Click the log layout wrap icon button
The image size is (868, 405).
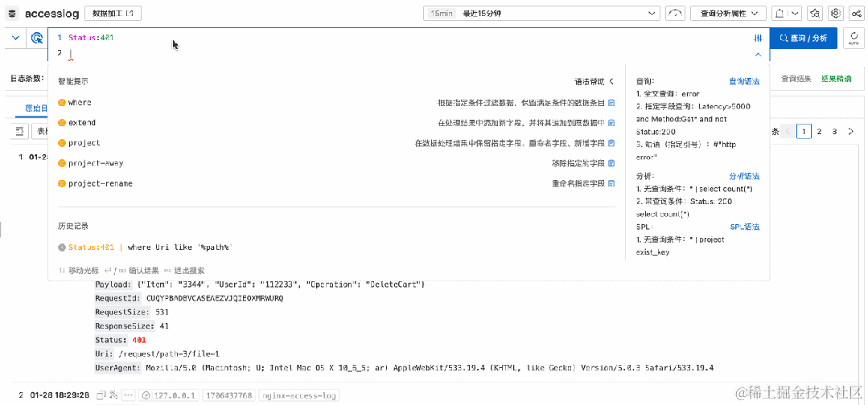20,131
